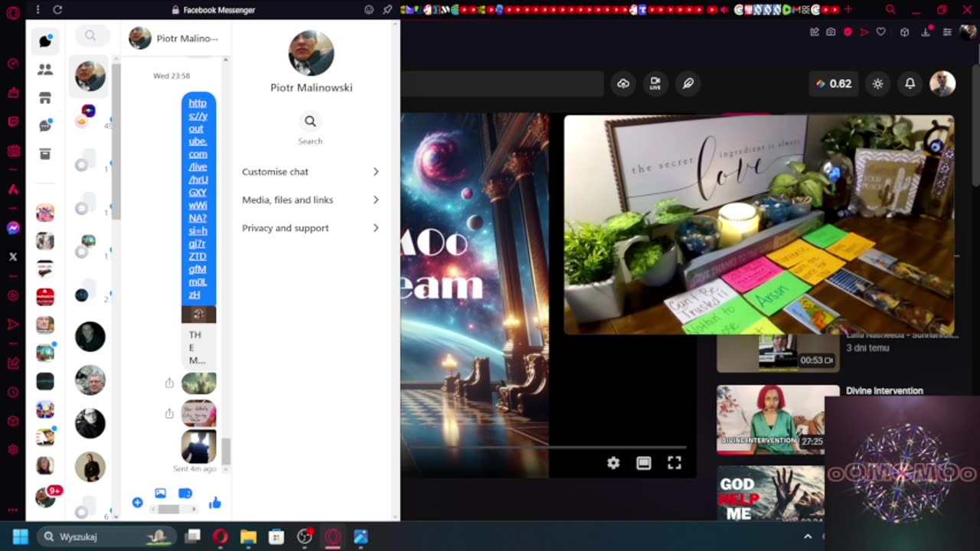
Task: Reload Messenger sidebar panel
Action: (x=57, y=10)
